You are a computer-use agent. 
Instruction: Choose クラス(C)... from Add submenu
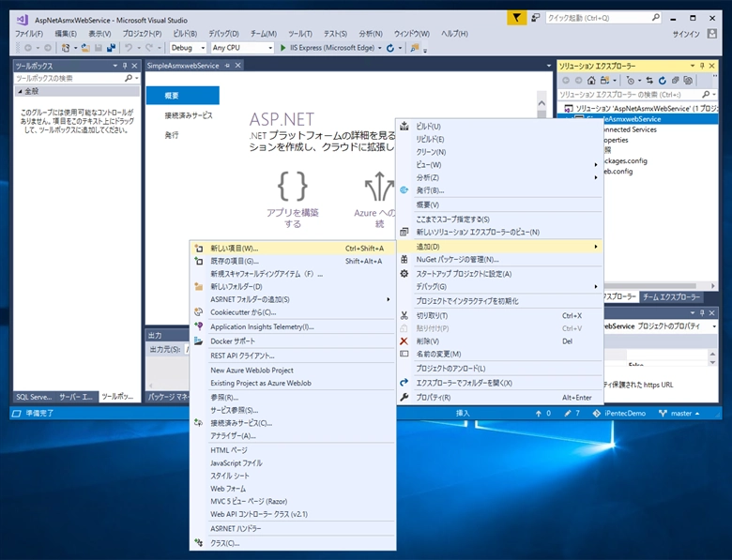[293, 543]
